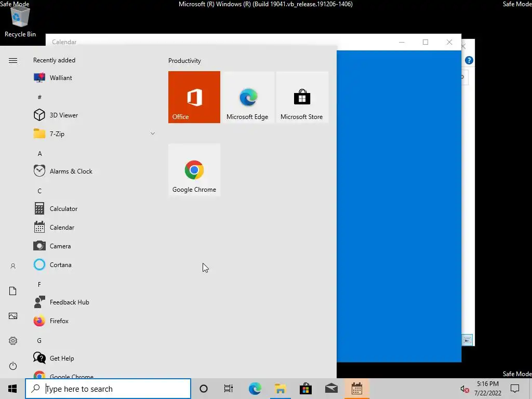Open Calendar from app list
Screen dimensions: 532x399
[x=95, y=228]
